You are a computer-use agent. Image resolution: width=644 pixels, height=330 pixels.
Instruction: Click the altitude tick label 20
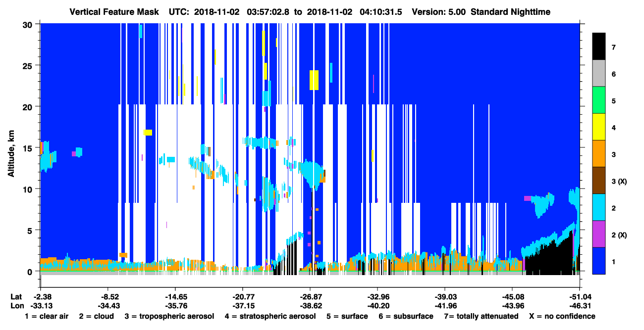point(29,106)
